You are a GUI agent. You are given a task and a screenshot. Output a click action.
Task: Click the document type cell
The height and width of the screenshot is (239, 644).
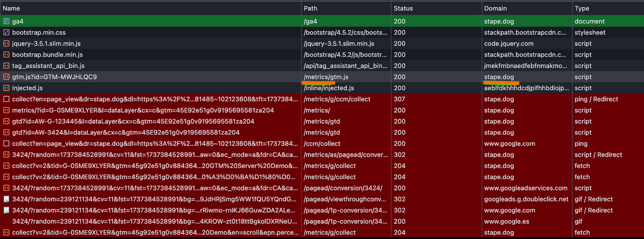[589, 21]
